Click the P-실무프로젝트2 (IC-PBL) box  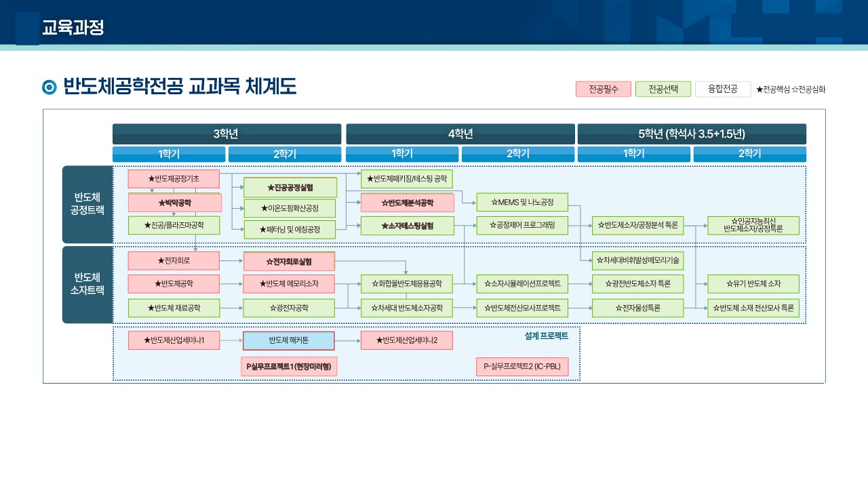(522, 367)
